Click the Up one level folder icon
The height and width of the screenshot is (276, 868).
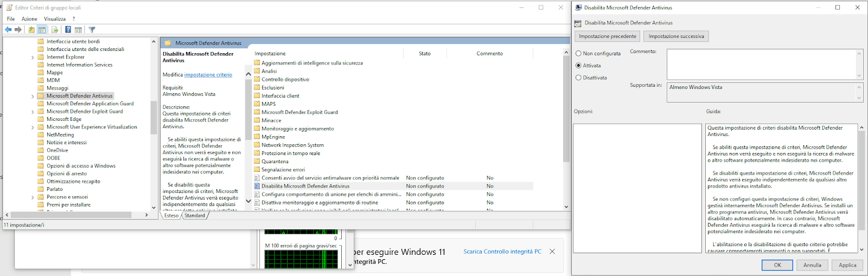click(31, 30)
